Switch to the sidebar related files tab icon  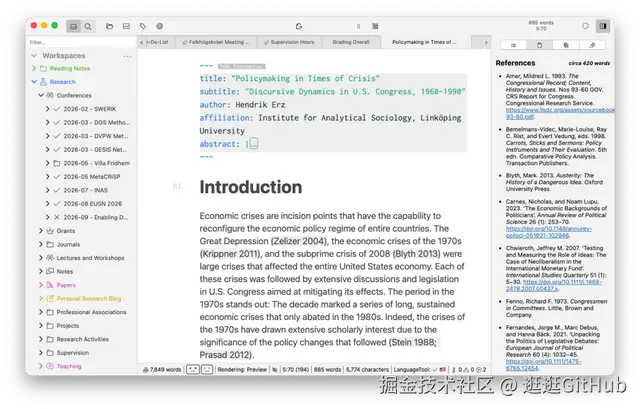click(566, 45)
